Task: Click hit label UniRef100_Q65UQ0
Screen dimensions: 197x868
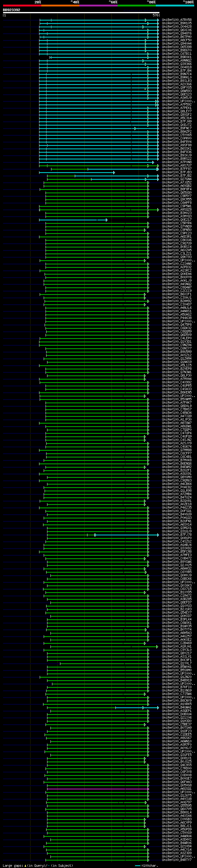Action: 177,192
